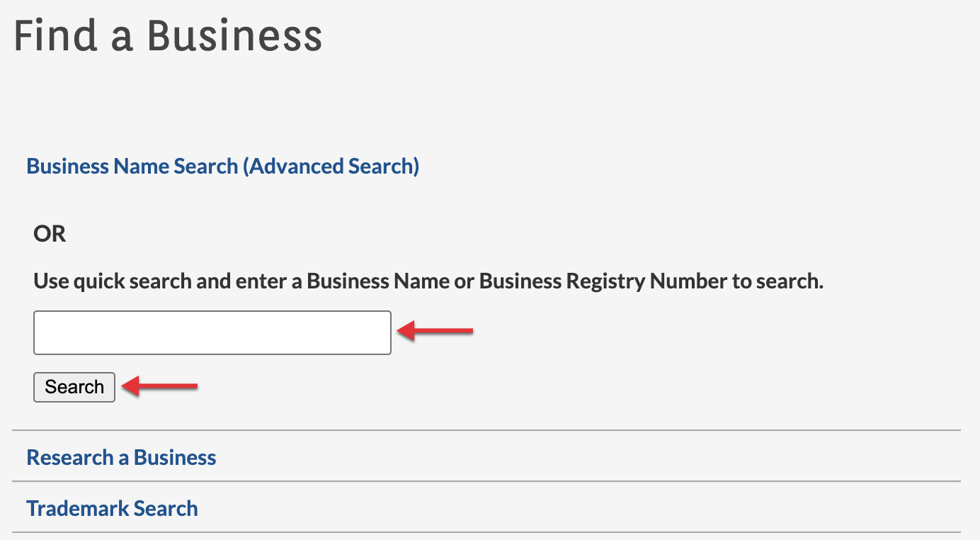Open the Business Name Search (Advanced Search) link
980x540 pixels.
point(222,167)
